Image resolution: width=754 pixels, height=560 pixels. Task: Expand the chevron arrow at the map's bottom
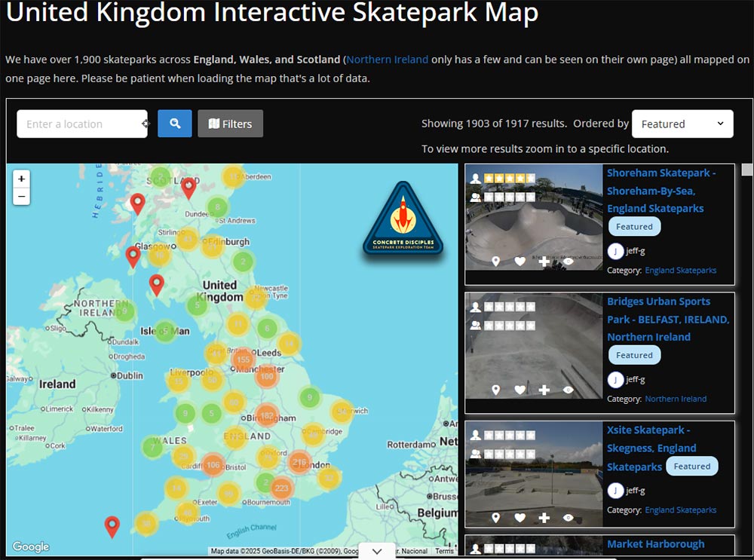point(377,551)
